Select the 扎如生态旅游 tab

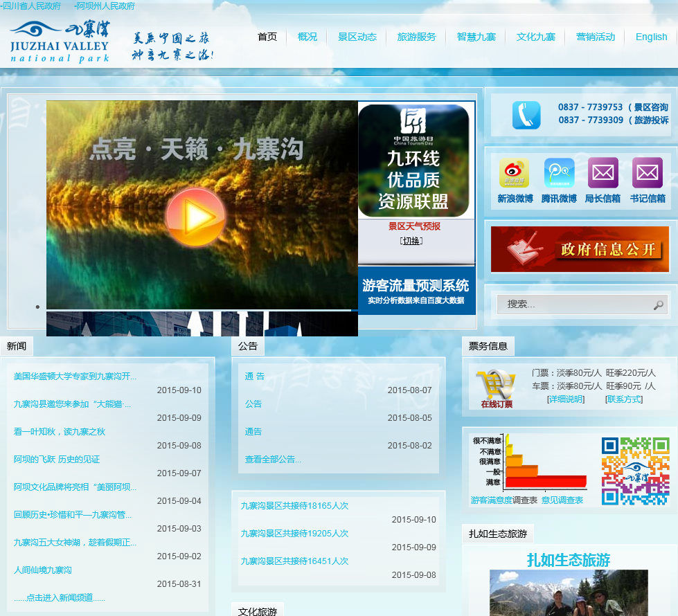(x=498, y=534)
